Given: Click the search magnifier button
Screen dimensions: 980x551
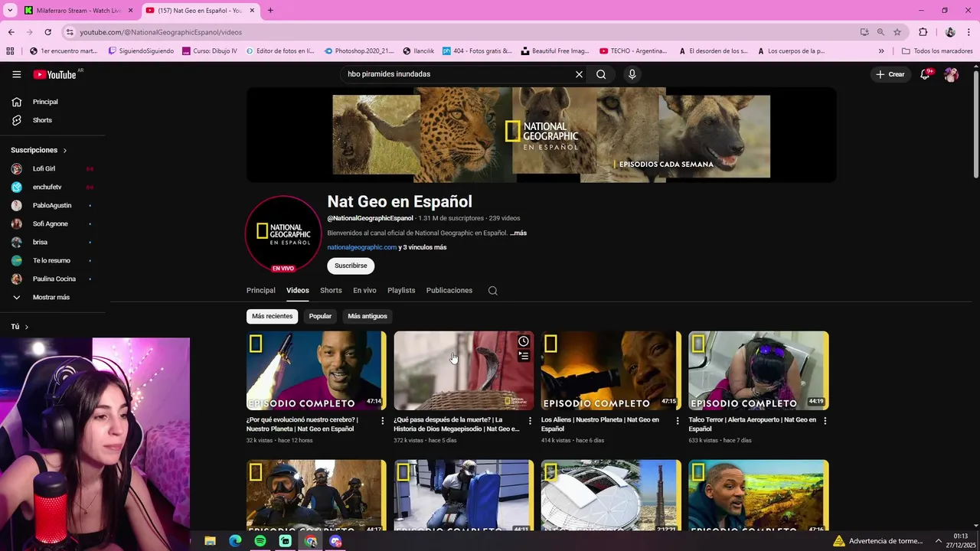Looking at the screenshot, I should 601,74.
